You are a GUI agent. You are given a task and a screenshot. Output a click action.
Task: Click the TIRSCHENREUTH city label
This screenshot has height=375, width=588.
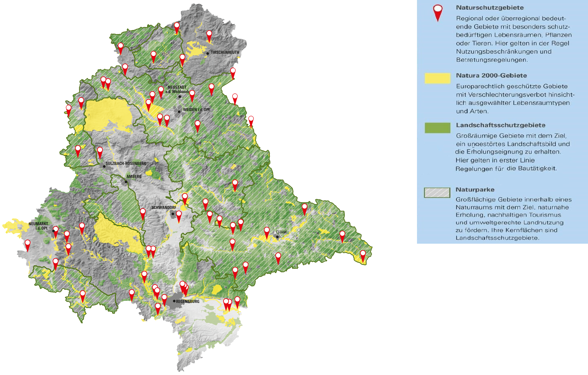pos(225,52)
